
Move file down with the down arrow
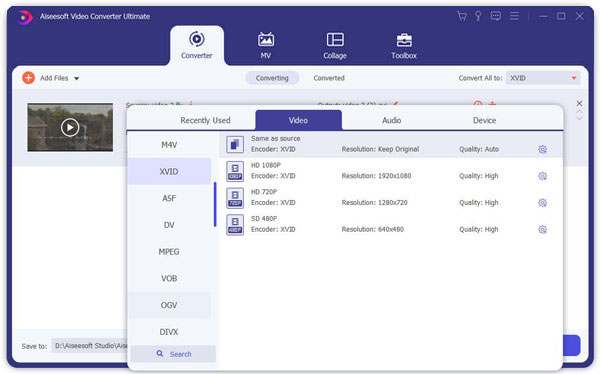(x=579, y=118)
